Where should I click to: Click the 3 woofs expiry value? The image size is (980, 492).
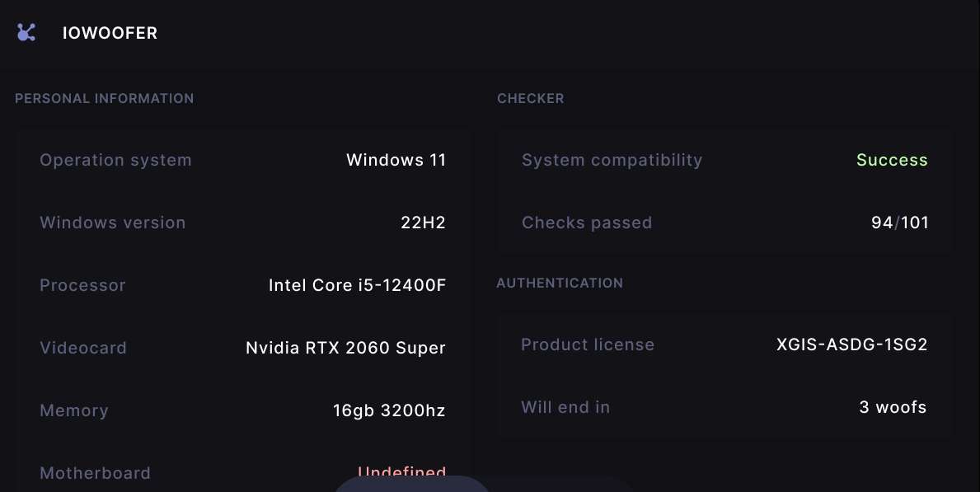point(893,407)
